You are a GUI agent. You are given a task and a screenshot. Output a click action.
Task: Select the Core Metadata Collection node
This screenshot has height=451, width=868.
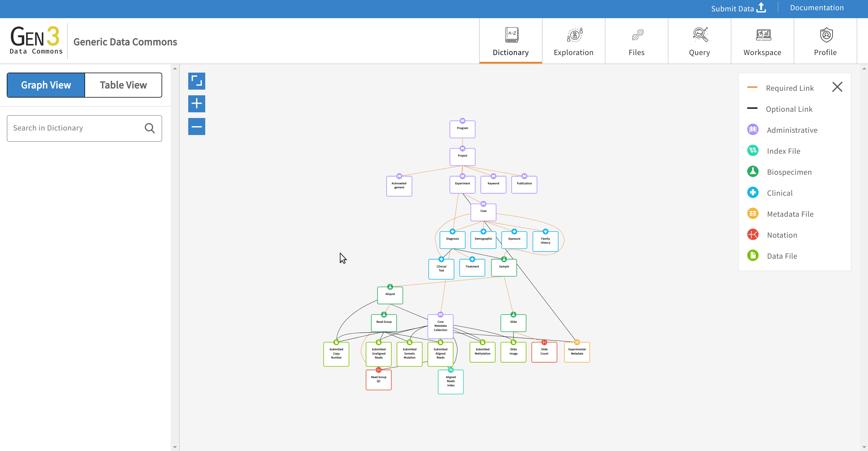tap(440, 326)
